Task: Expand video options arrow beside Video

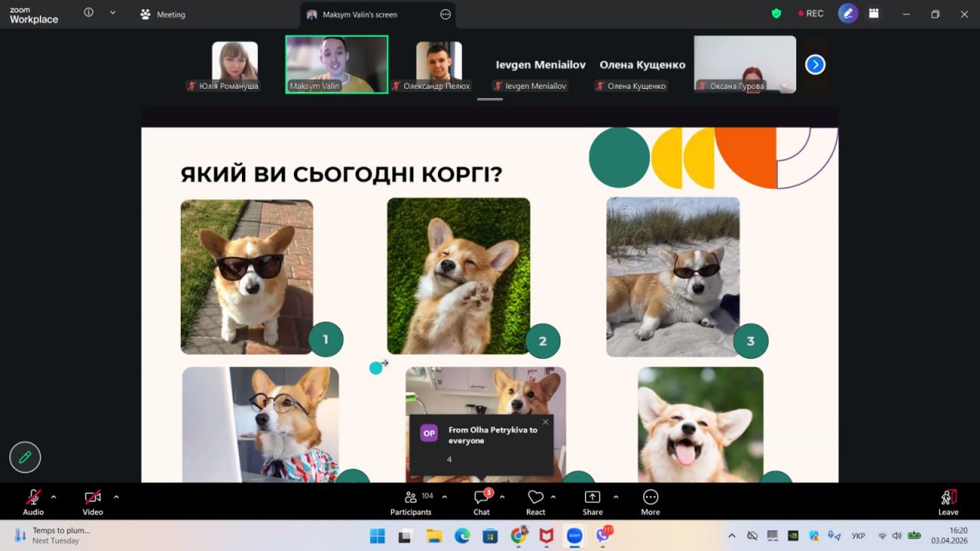Action: point(116,497)
